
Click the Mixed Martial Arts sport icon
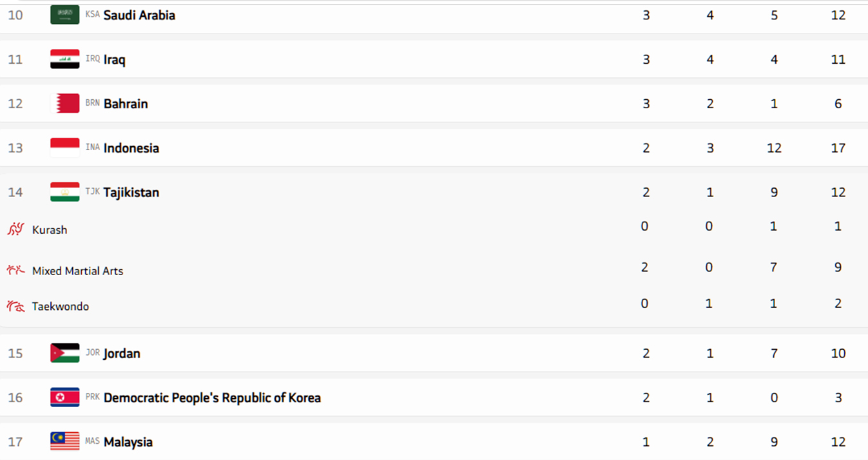pos(15,271)
